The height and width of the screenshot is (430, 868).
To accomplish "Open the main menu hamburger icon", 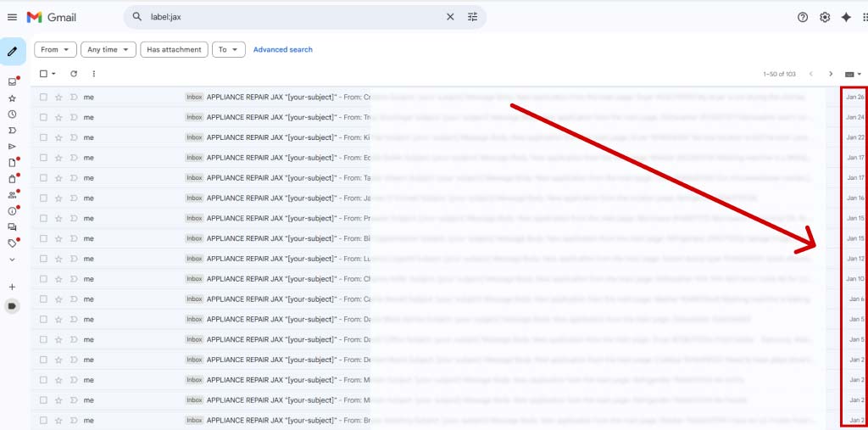I will pos(12,17).
